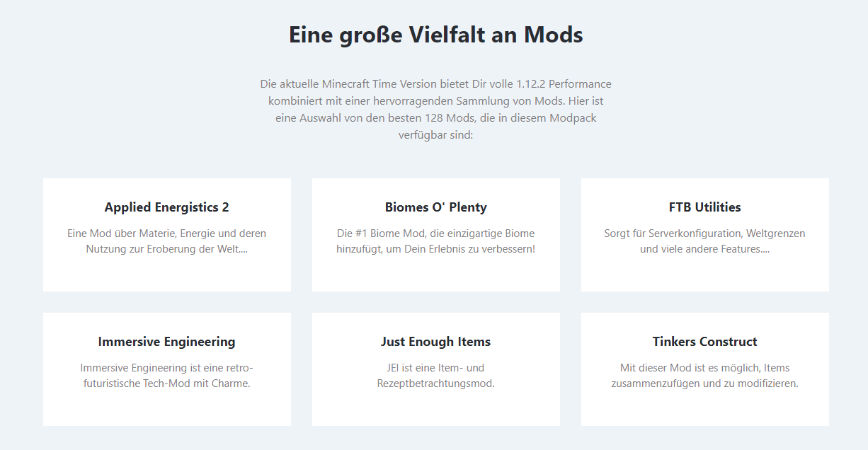Click the "Eine große Vielfalt an Mods" heading
Screen dimensions: 868x450
435,35
